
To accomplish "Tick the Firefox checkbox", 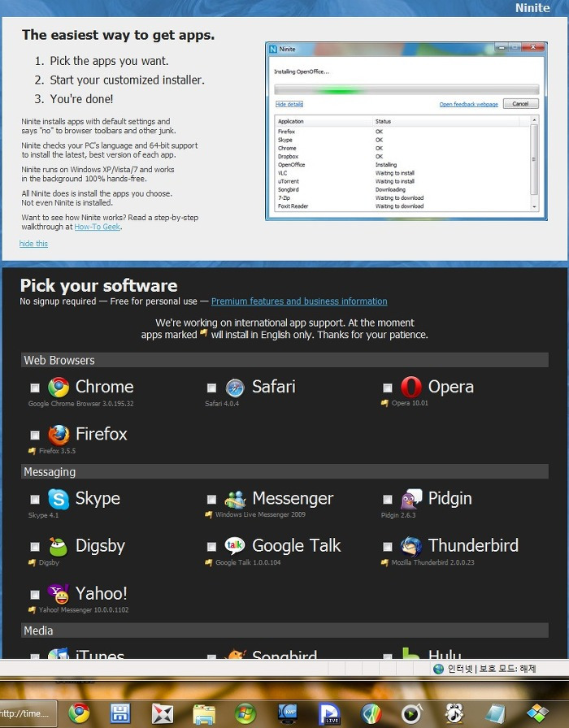I will click(x=35, y=435).
